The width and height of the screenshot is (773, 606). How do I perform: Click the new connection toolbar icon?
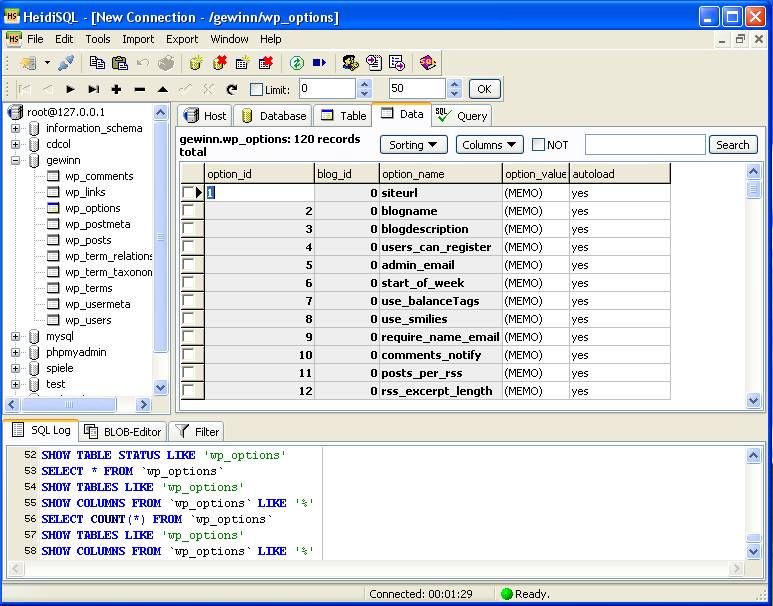(x=28, y=63)
